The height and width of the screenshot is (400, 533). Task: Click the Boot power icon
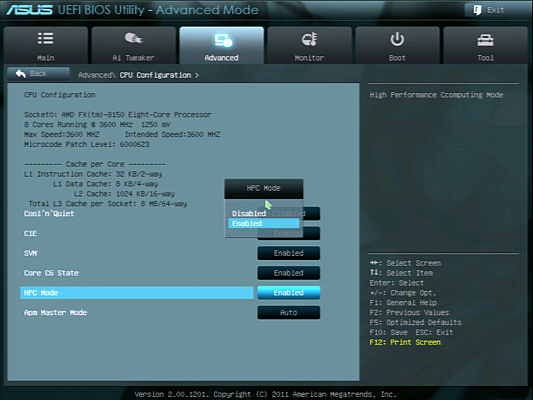[x=397, y=39]
